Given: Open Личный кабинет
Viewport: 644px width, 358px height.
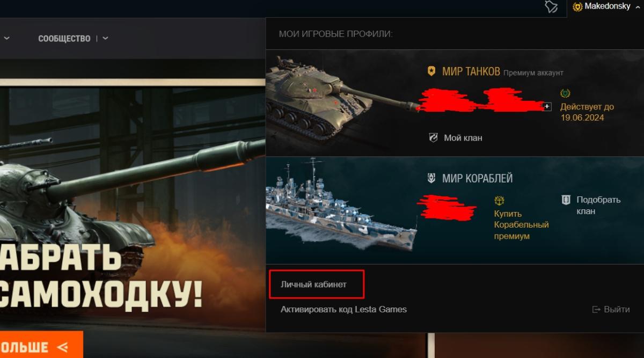Looking at the screenshot, I should coord(313,284).
